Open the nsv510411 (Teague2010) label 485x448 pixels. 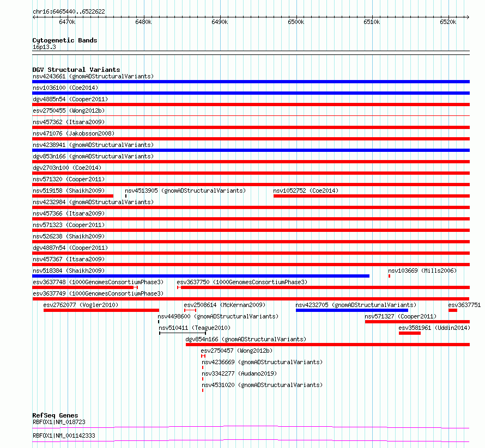click(195, 328)
